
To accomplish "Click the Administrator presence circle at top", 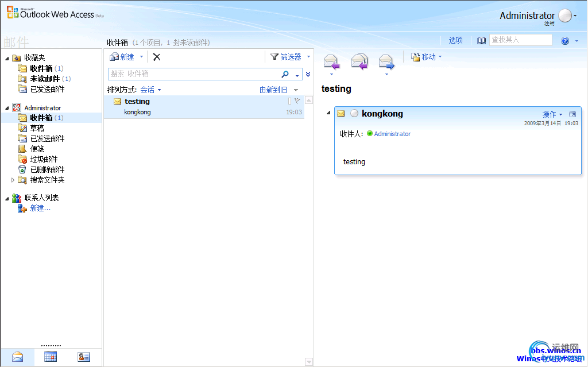I will coord(565,16).
